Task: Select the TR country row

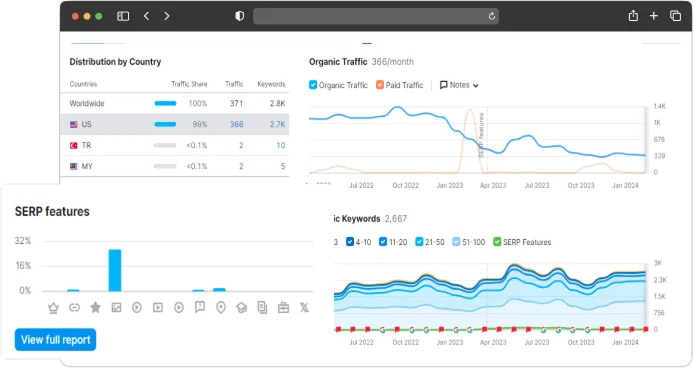Action: [175, 145]
